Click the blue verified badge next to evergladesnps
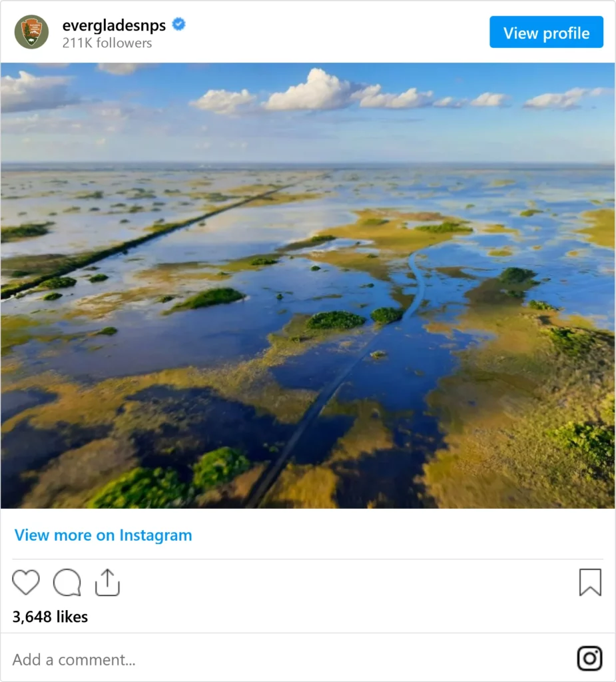Image resolution: width=616 pixels, height=682 pixels. click(x=178, y=25)
